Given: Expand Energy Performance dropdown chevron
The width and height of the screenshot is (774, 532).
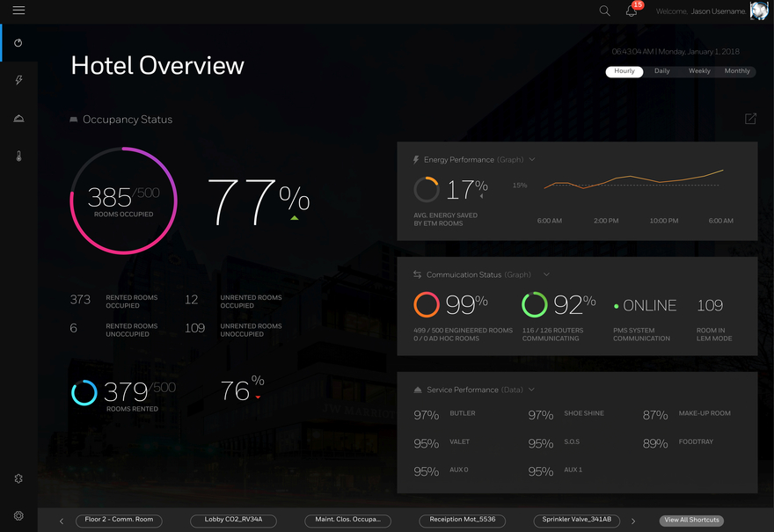Looking at the screenshot, I should tap(532, 159).
